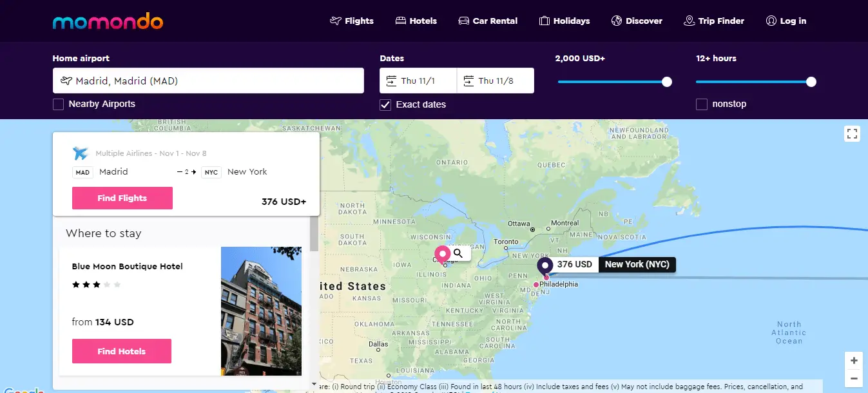Click the hotel's three-star rating
The image size is (868, 393).
click(x=97, y=284)
